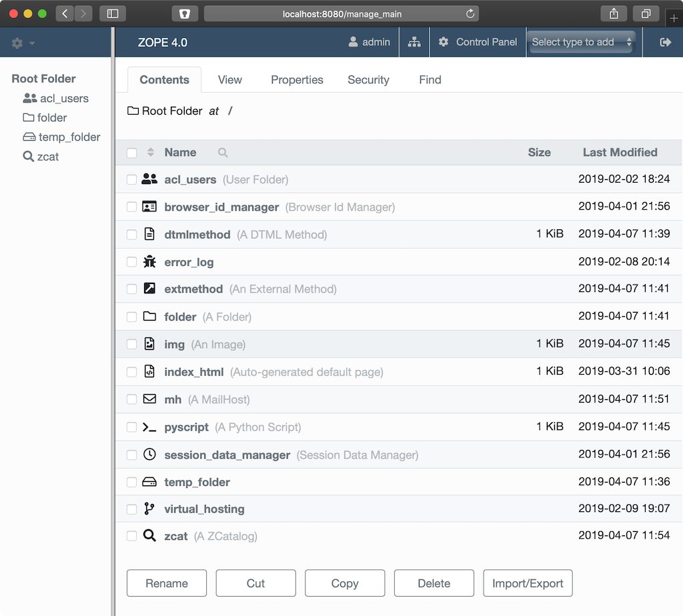
Task: Go back in browser history
Action: click(x=65, y=13)
